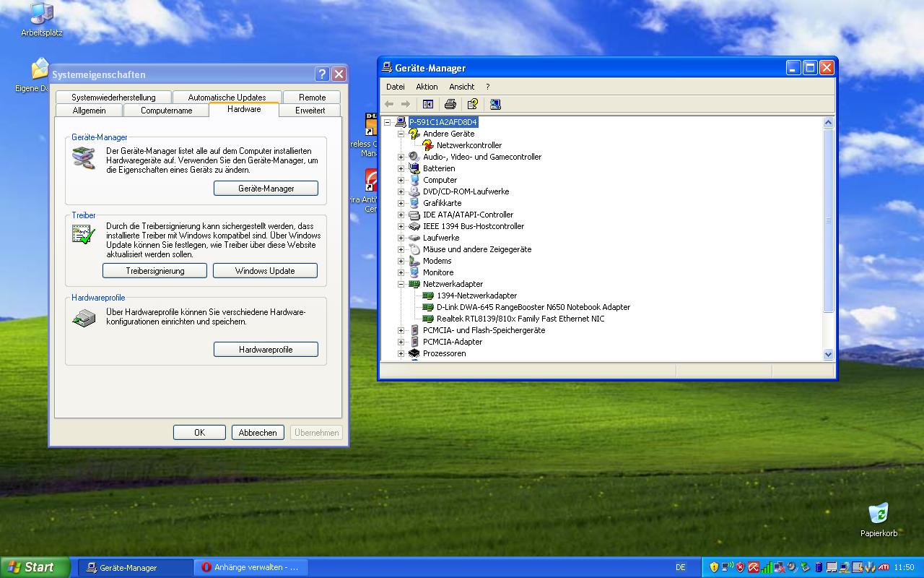The image size is (924, 578).
Task: Click the Netzwerkadapter card icon
Action: pyautogui.click(x=414, y=284)
